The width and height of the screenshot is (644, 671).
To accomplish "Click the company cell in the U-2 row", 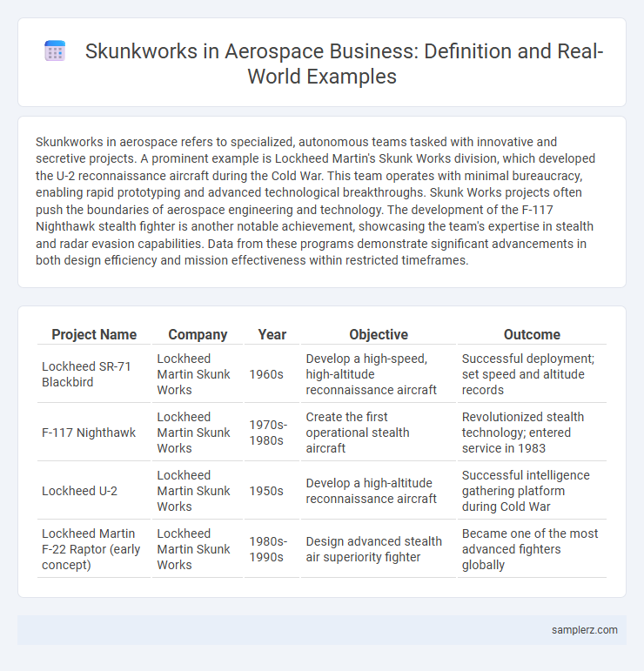I will click(198, 490).
